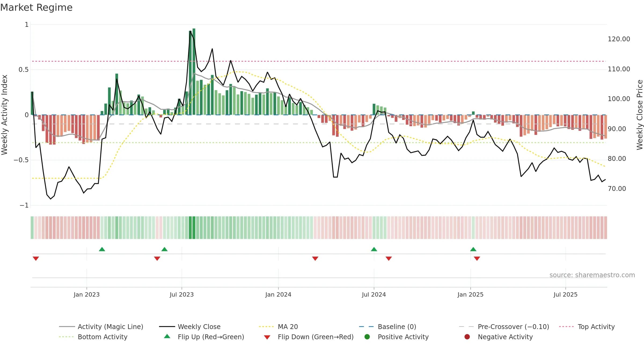
Task: Click the −1 activity axis label
Action: pyautogui.click(x=24, y=205)
